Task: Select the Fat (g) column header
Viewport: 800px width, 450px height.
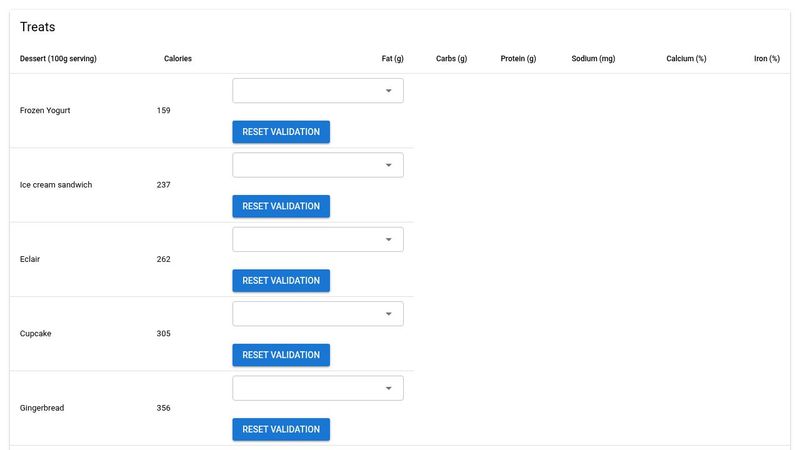Action: point(392,59)
